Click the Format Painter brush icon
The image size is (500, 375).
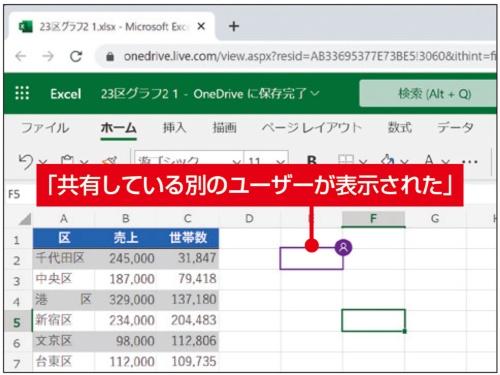pyautogui.click(x=110, y=160)
